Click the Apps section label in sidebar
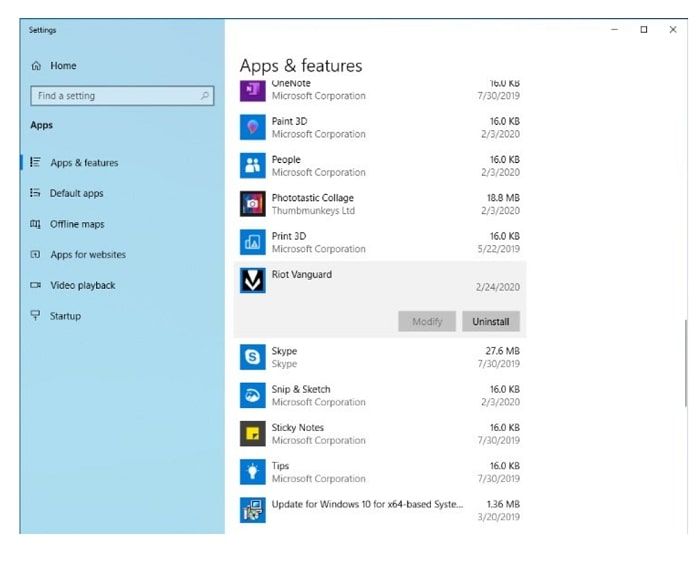The width and height of the screenshot is (700, 568). click(x=42, y=125)
